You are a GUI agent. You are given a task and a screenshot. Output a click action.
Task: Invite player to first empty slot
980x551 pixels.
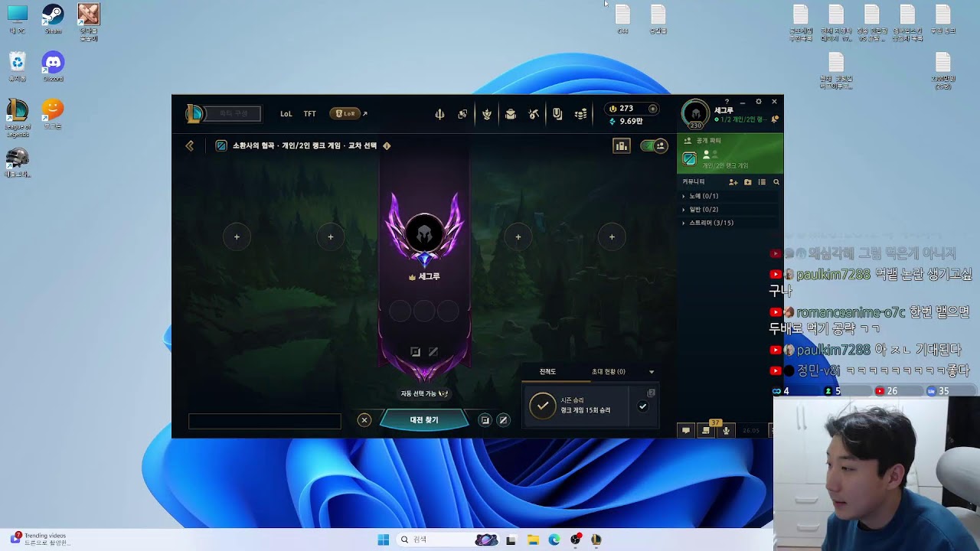237,237
